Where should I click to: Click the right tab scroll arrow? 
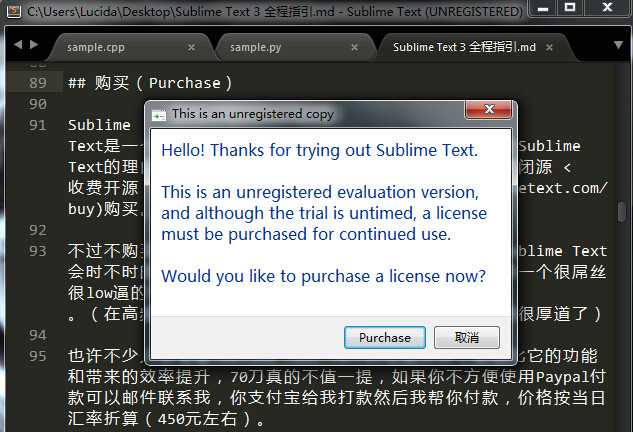click(34, 44)
